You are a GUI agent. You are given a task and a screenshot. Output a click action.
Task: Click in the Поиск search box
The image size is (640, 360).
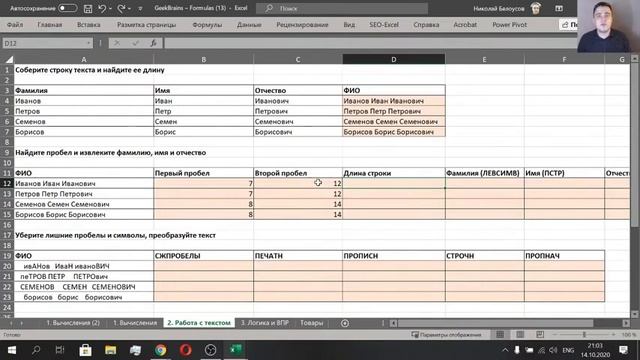(x=342, y=8)
